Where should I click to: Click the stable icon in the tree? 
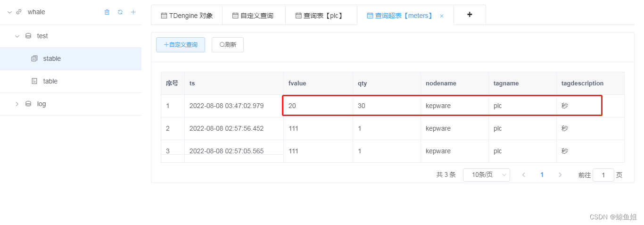pyautogui.click(x=34, y=58)
